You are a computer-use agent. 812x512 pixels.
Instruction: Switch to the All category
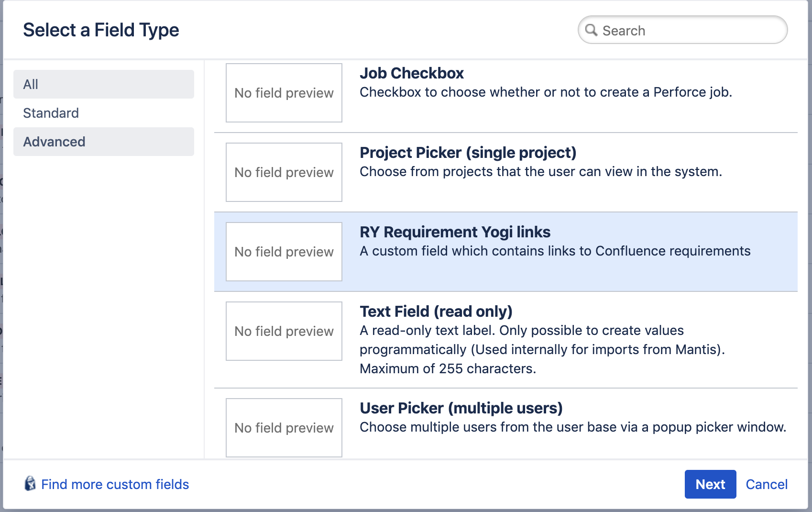[x=103, y=84]
